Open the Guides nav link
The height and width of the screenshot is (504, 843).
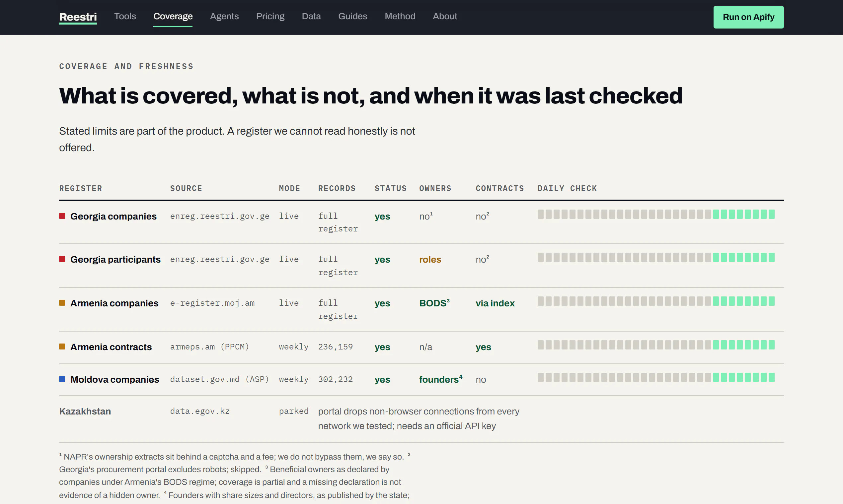tap(353, 16)
